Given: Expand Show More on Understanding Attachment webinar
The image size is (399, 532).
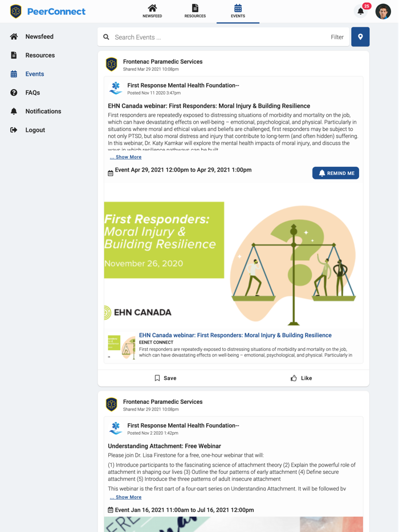Looking at the screenshot, I should click(x=125, y=497).
